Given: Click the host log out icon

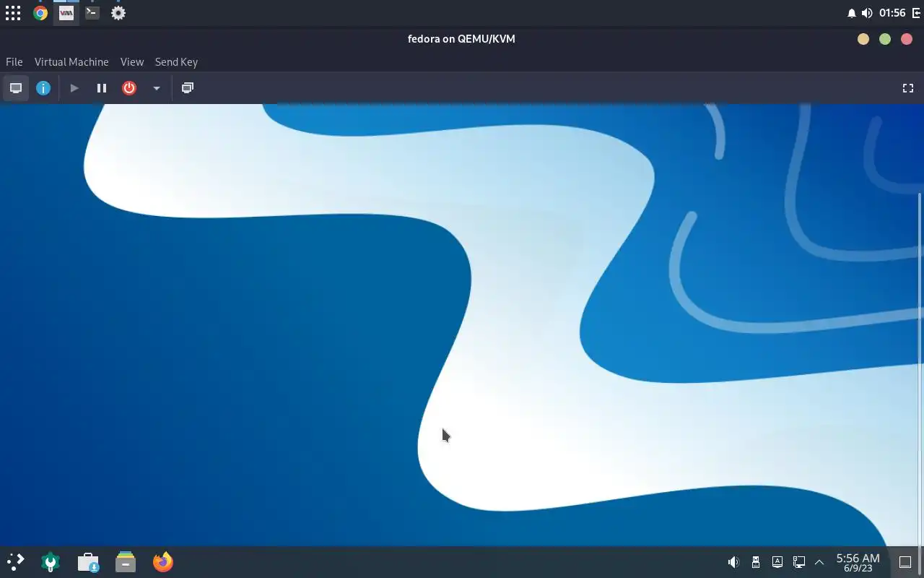Looking at the screenshot, I should pyautogui.click(x=917, y=13).
